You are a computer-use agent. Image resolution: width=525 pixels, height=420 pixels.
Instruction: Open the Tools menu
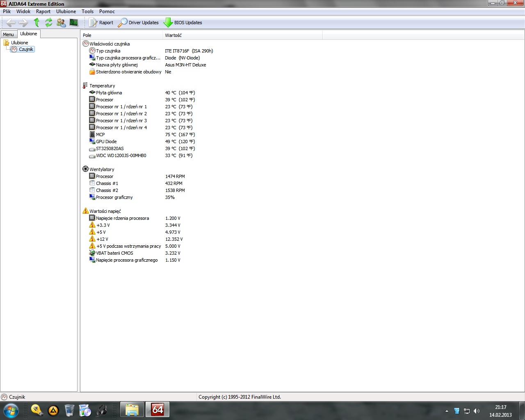(87, 11)
